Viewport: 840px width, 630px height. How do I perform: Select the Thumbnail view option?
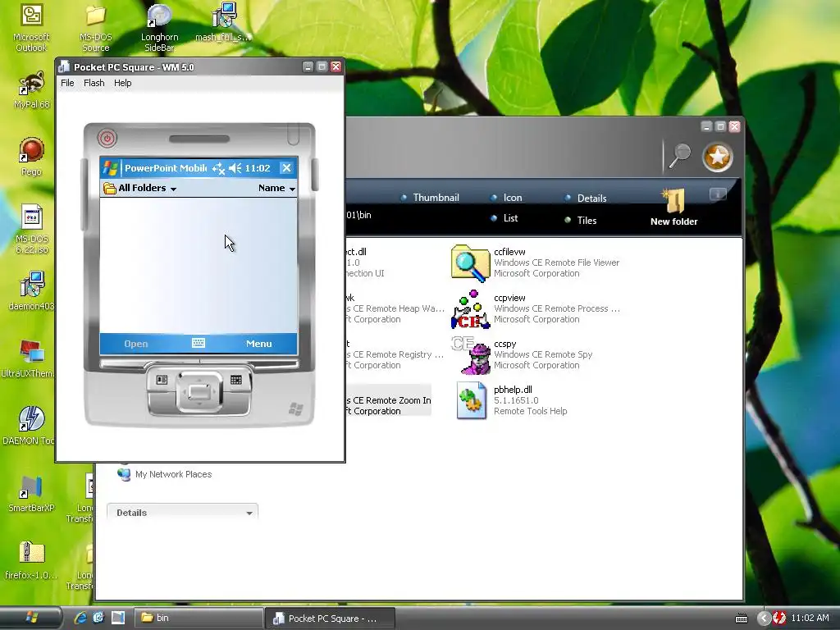[430, 198]
